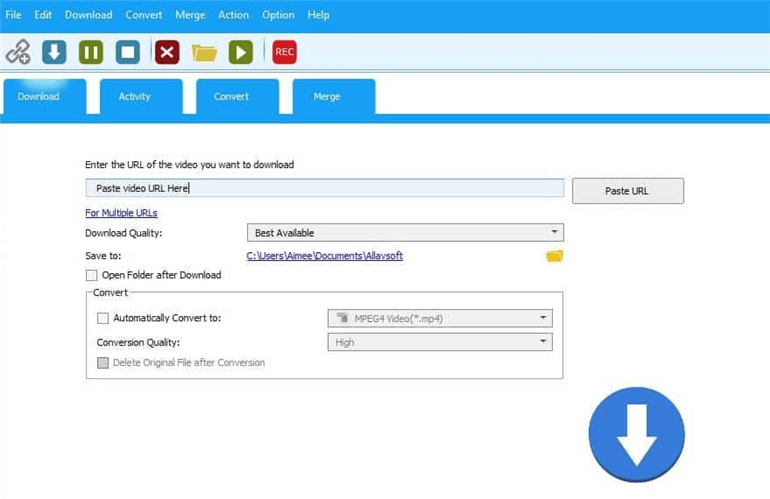Click the Paste URL button

pos(628,191)
